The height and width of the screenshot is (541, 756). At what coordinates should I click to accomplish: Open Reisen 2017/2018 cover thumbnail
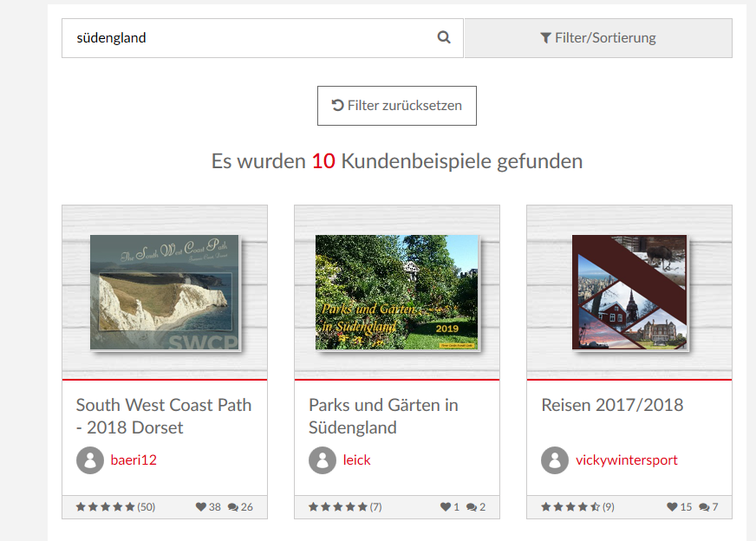pos(629,292)
